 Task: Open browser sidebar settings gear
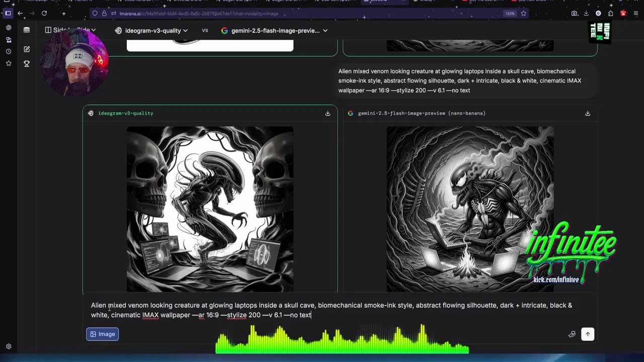(x=9, y=346)
